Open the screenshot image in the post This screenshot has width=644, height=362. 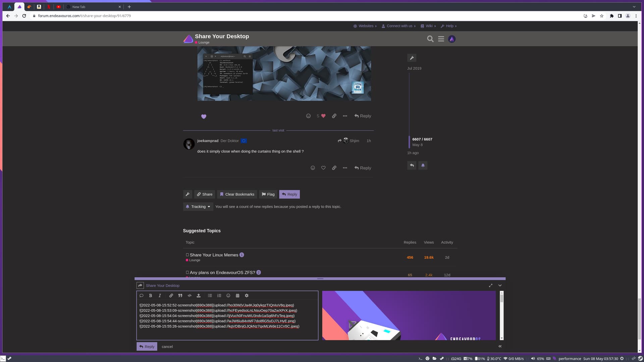click(x=284, y=73)
